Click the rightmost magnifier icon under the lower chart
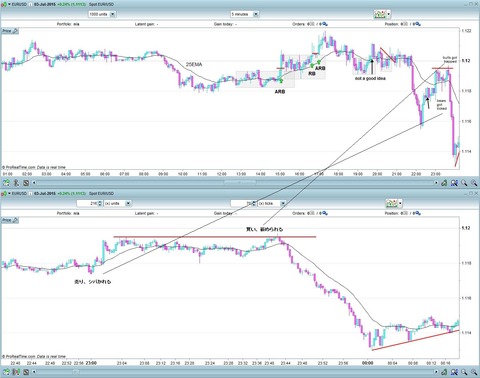This screenshot has height=378, width=480. coord(474,372)
